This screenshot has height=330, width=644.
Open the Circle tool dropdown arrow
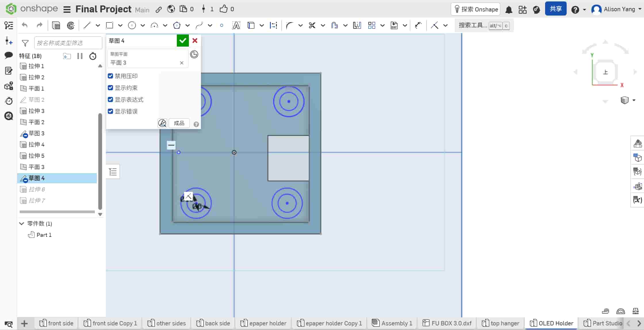(x=143, y=25)
